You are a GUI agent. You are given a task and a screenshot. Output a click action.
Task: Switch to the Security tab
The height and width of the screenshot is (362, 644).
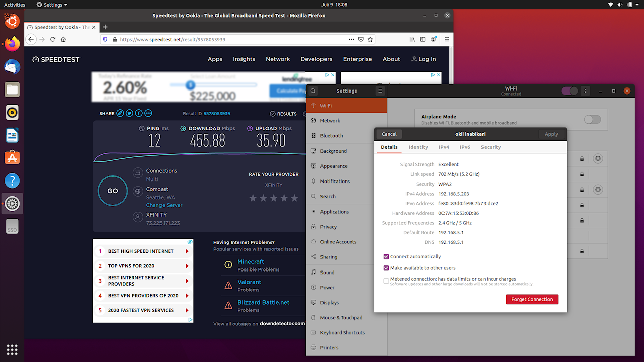tap(491, 147)
